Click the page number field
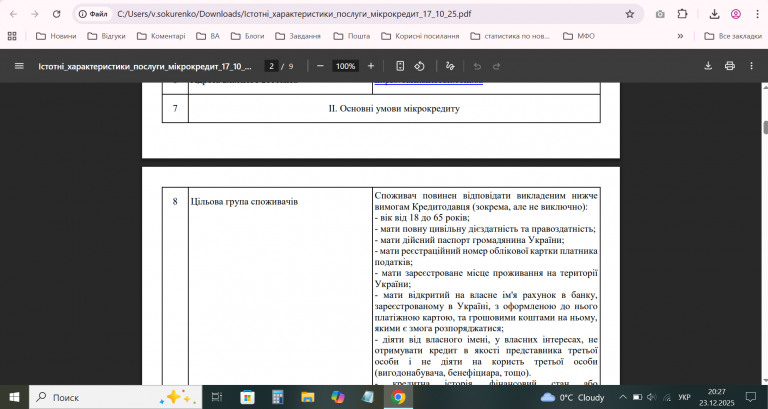Image resolution: width=768 pixels, height=409 pixels. click(271, 66)
